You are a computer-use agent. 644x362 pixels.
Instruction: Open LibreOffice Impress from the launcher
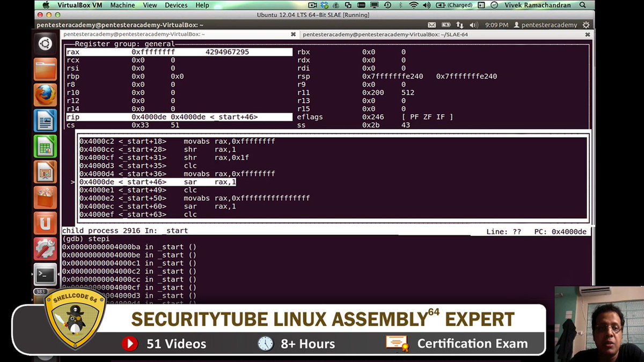point(45,172)
